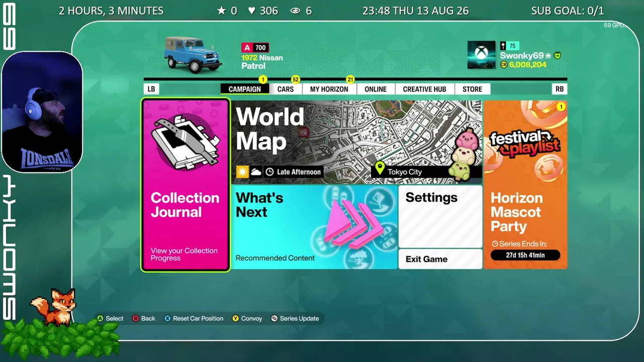Click the A button Select prompt icon
644x362 pixels.
(100, 318)
